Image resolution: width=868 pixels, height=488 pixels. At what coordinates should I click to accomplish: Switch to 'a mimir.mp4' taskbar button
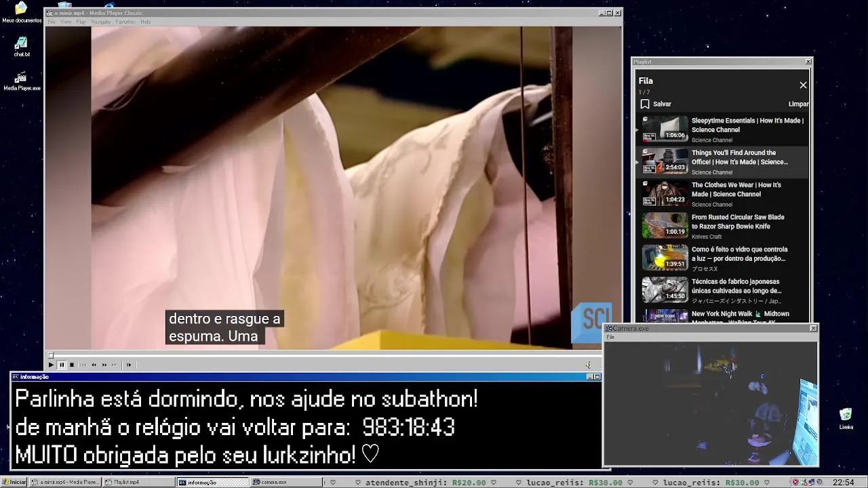point(65,482)
